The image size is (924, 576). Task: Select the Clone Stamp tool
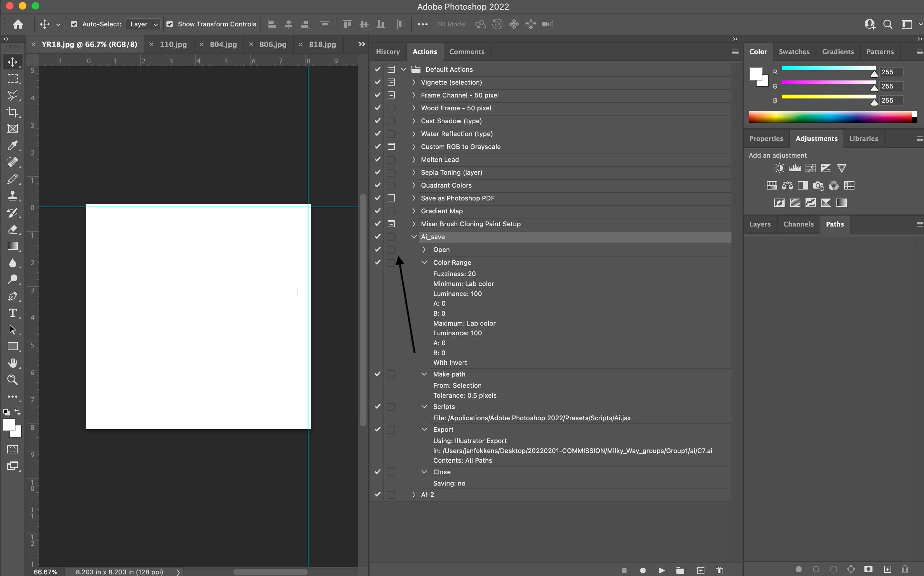(13, 196)
